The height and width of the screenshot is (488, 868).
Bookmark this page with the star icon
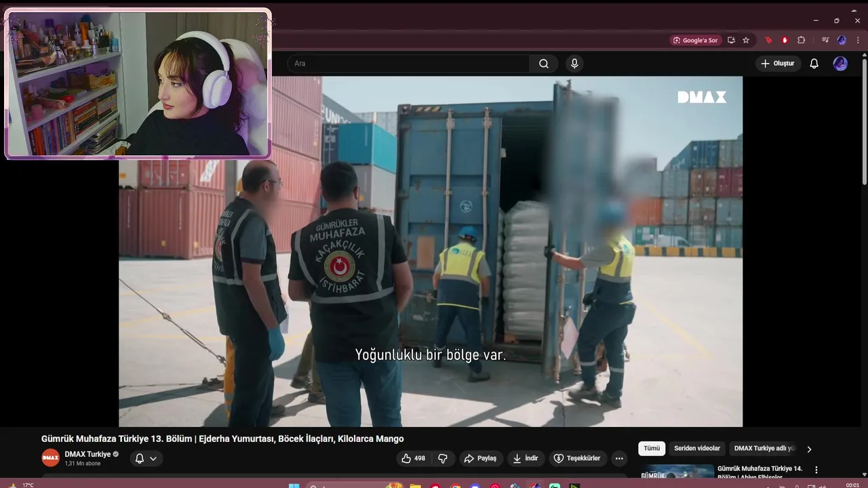[746, 40]
